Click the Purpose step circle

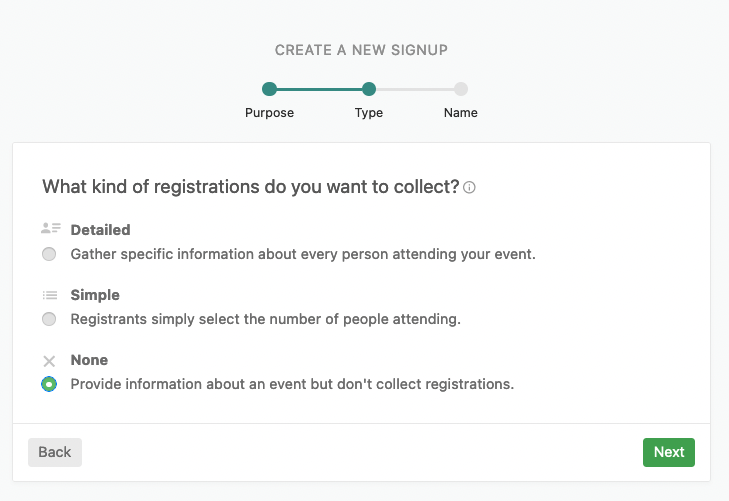coord(269,89)
